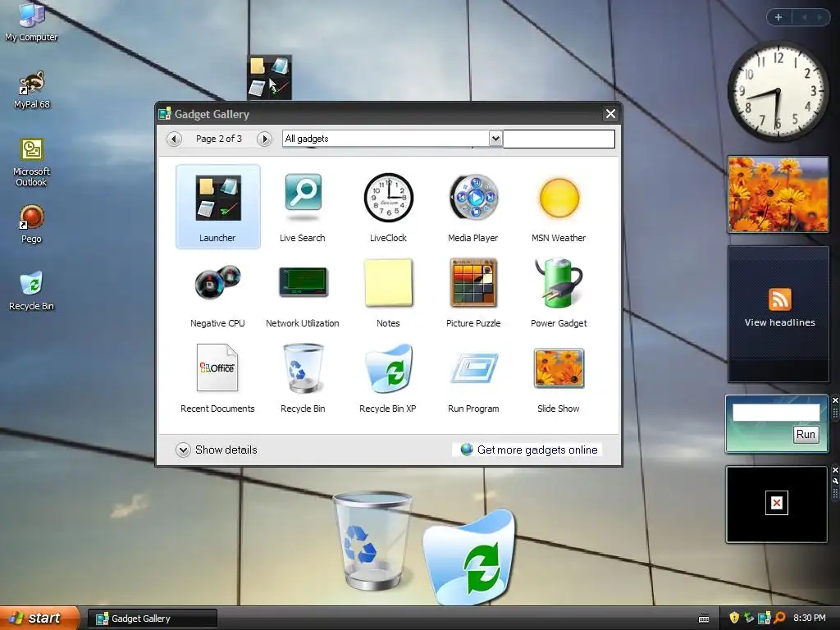Open the MyPal 68 desktop shortcut
Viewport: 840px width, 630px height.
pyautogui.click(x=32, y=90)
